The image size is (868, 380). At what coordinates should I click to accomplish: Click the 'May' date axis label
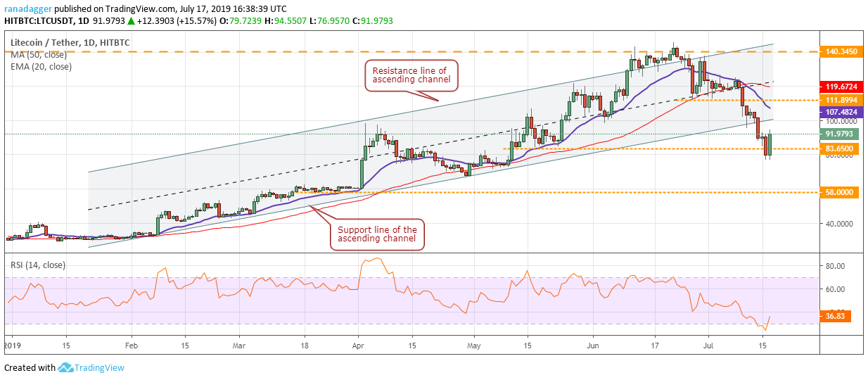point(473,346)
